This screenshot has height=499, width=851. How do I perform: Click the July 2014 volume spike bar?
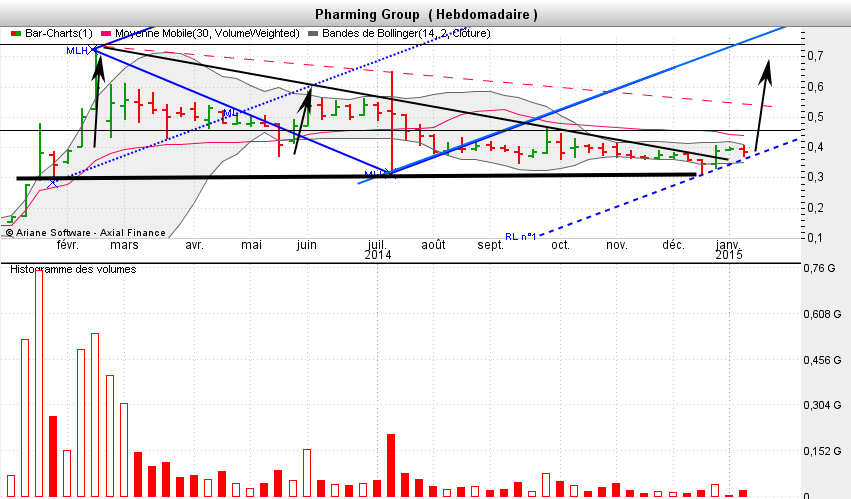[391, 465]
